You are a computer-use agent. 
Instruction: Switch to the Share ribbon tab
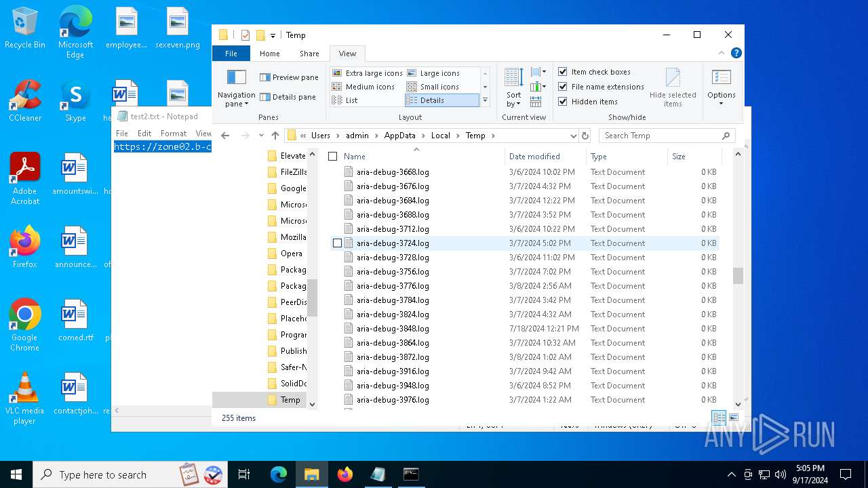[x=309, y=54]
